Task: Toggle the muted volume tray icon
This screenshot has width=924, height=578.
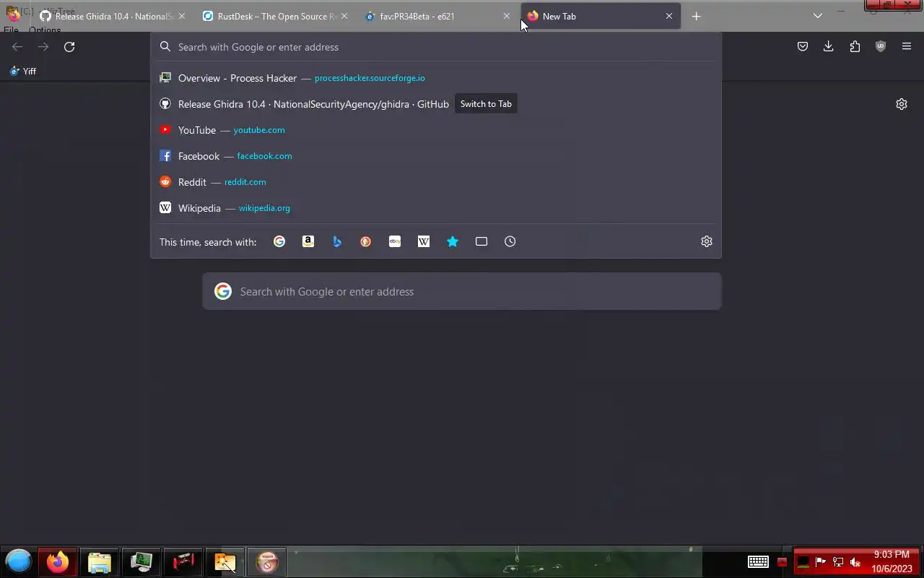Action: tap(855, 562)
